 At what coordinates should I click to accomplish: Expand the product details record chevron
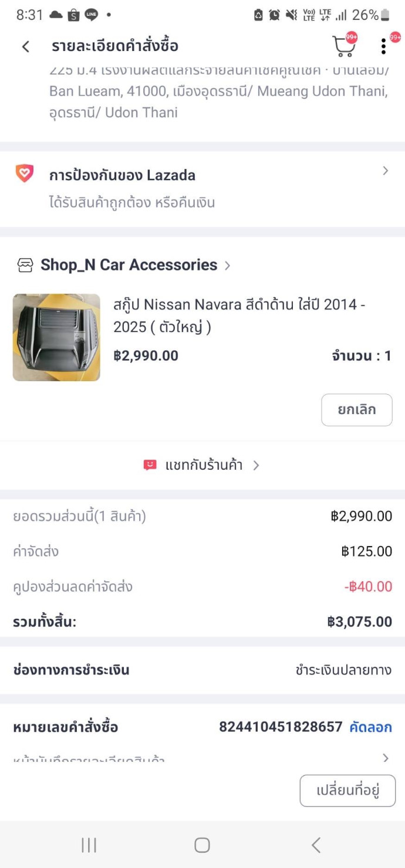tap(385, 758)
